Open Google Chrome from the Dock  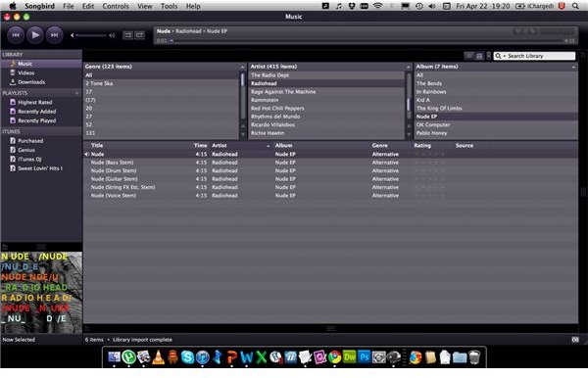(x=335, y=357)
